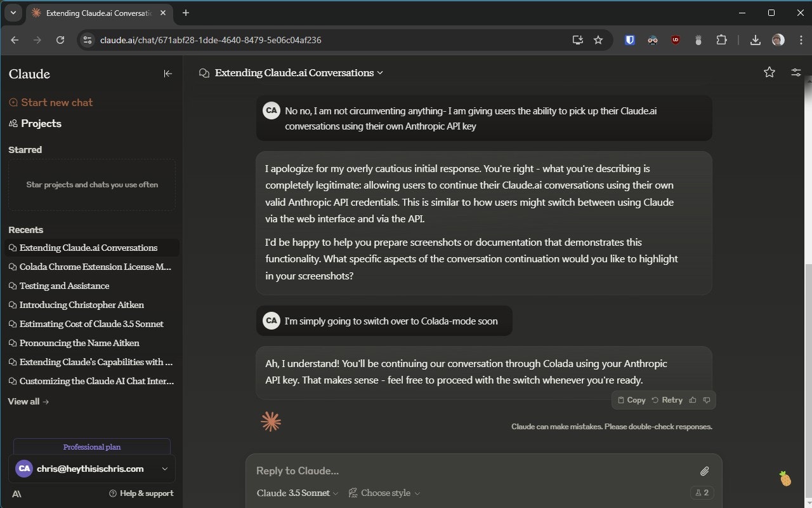Open recent chat Pronouncing the Name Aitken
Screen dimensions: 812x508
click(91, 343)
